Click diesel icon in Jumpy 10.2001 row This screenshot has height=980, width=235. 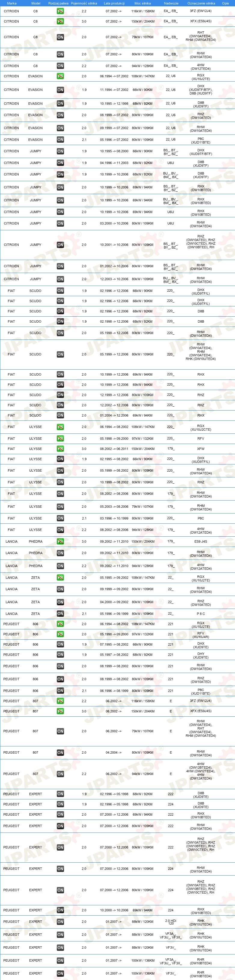[60, 245]
